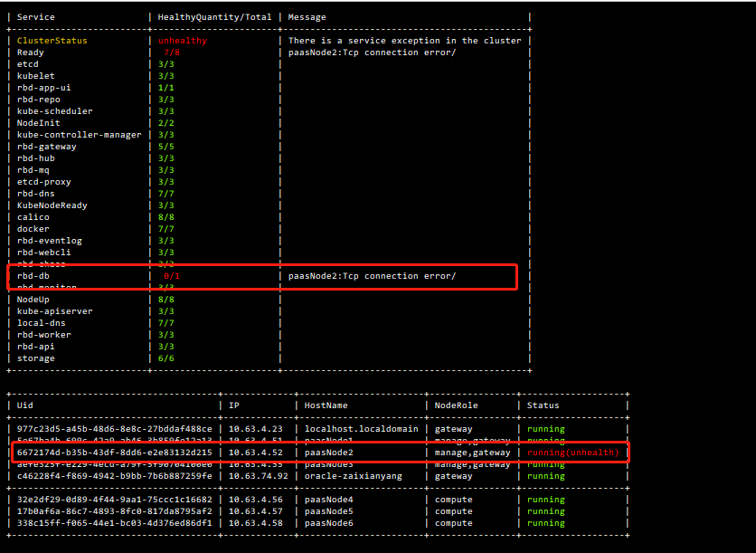Select hostname oracle-zaixianyang
Viewport: 756px width, 553px height.
click(x=353, y=476)
